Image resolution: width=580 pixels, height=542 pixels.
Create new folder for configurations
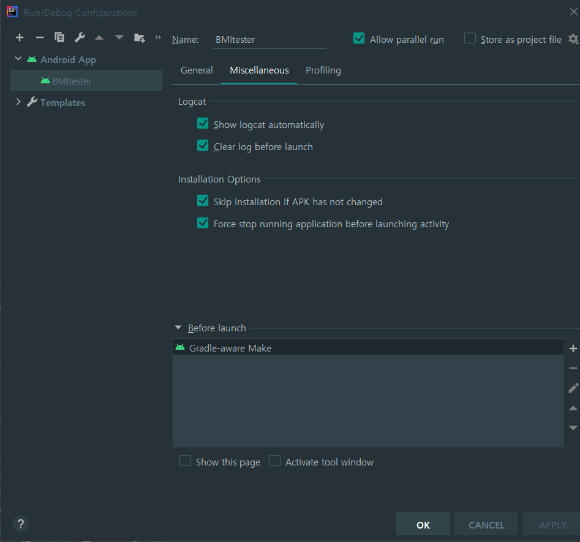139,38
